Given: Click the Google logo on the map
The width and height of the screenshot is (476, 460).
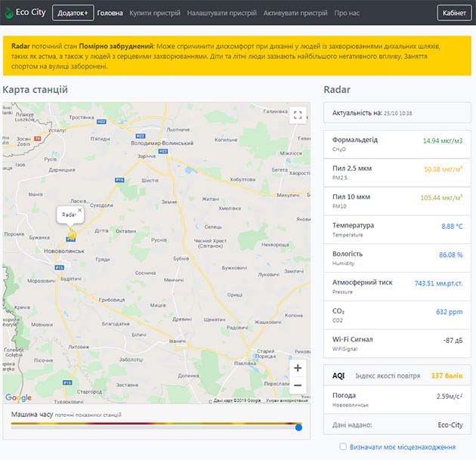Looking at the screenshot, I should coord(18,397).
